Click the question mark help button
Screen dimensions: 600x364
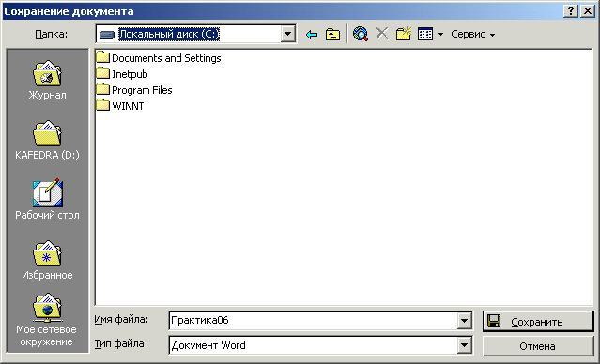tap(571, 11)
